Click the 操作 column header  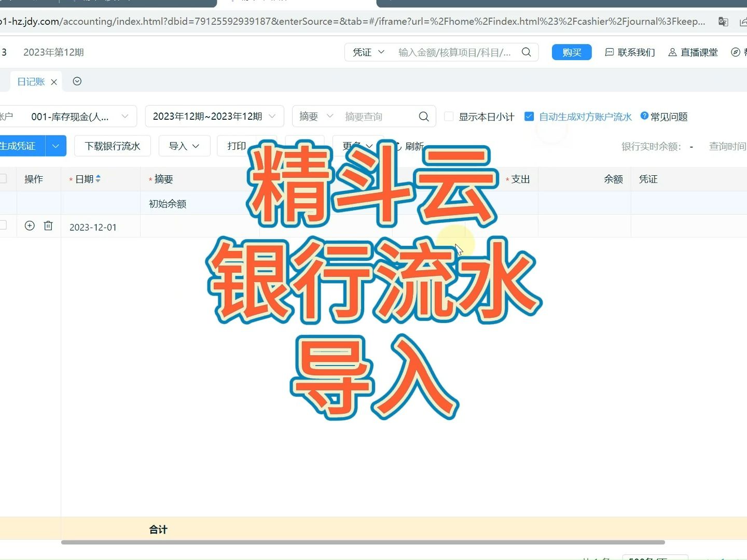[34, 179]
